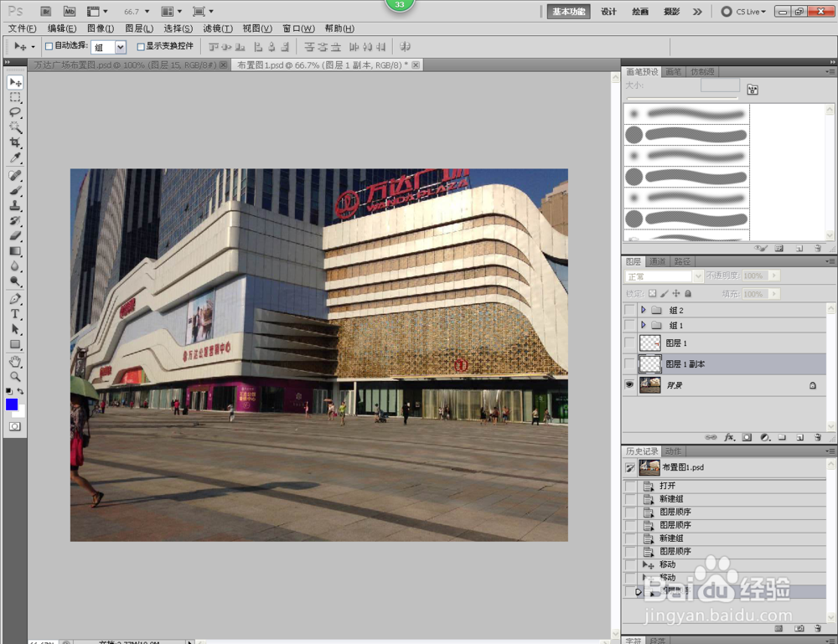Select the Zoom tool

pyautogui.click(x=15, y=377)
